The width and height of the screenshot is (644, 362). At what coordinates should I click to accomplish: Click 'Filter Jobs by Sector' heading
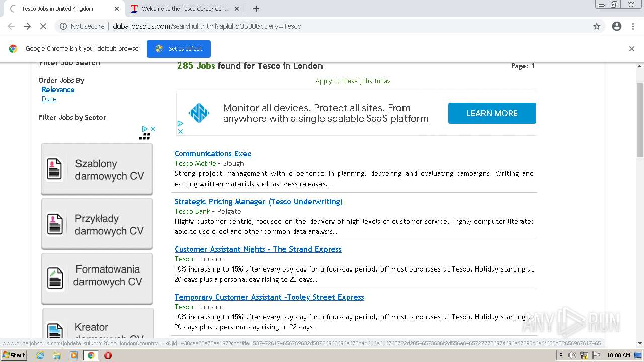(72, 117)
